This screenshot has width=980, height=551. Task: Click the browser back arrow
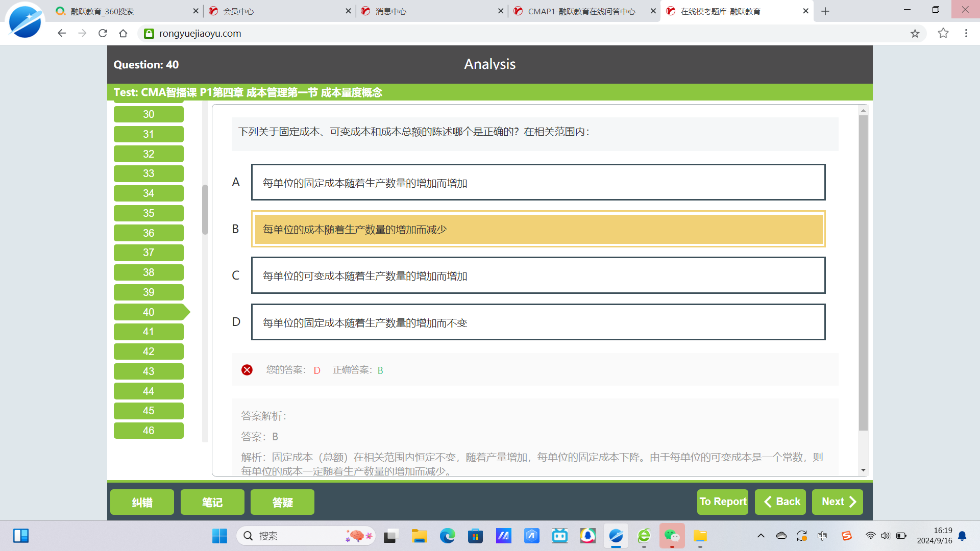coord(62,33)
